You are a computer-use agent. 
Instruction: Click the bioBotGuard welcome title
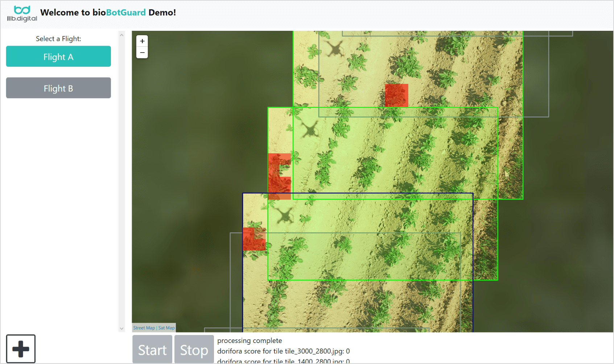pyautogui.click(x=108, y=13)
